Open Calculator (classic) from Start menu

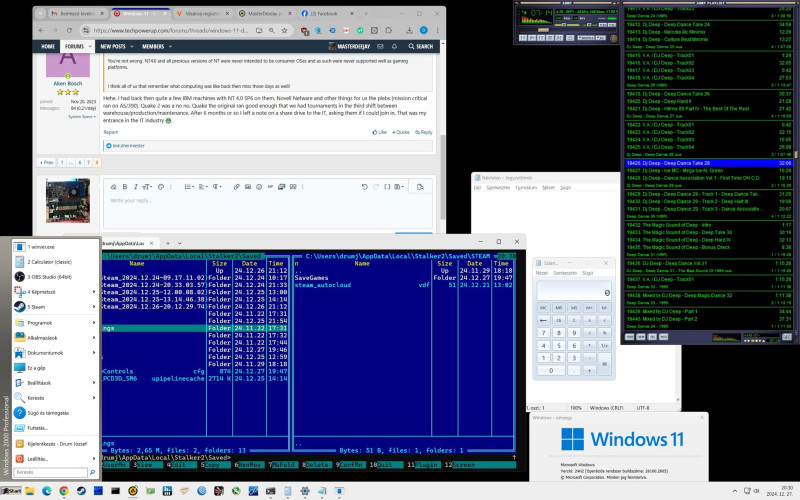click(55, 262)
